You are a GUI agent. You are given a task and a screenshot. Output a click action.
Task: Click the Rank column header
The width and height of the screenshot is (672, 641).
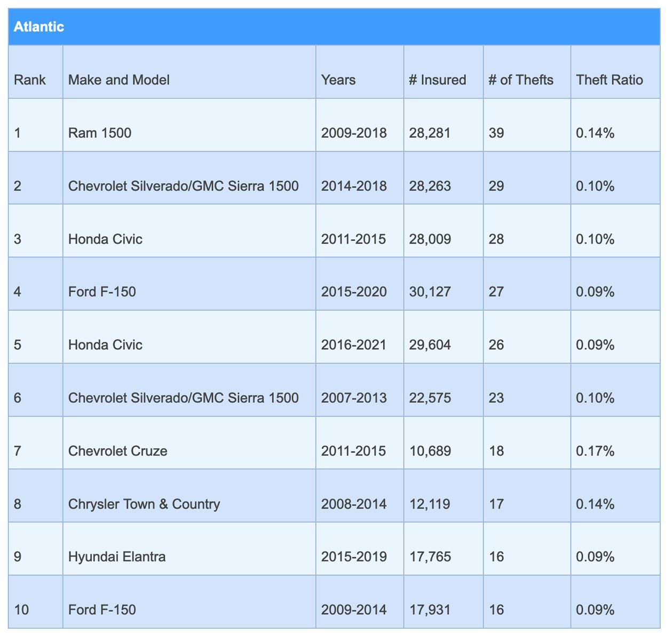point(30,80)
